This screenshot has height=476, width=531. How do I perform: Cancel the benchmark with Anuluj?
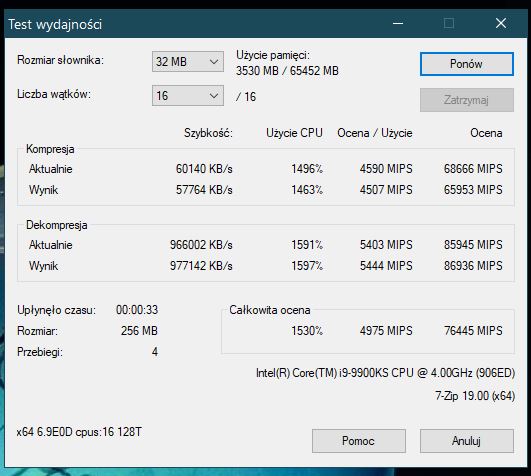[467, 441]
